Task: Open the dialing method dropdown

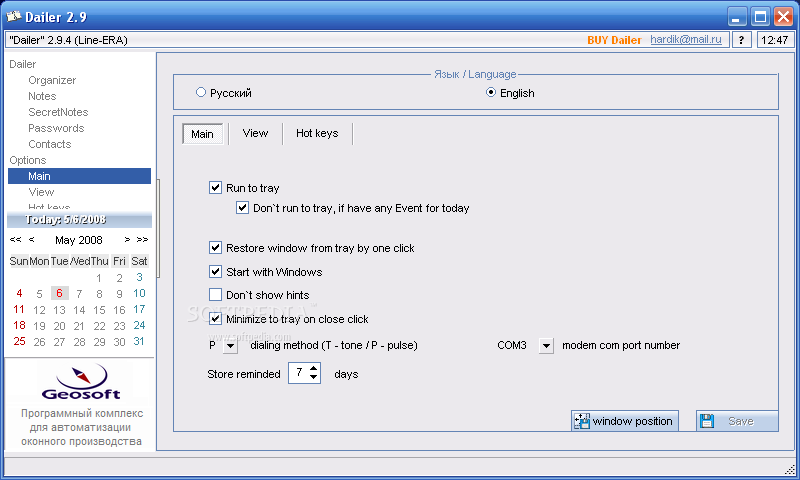Action: (231, 346)
